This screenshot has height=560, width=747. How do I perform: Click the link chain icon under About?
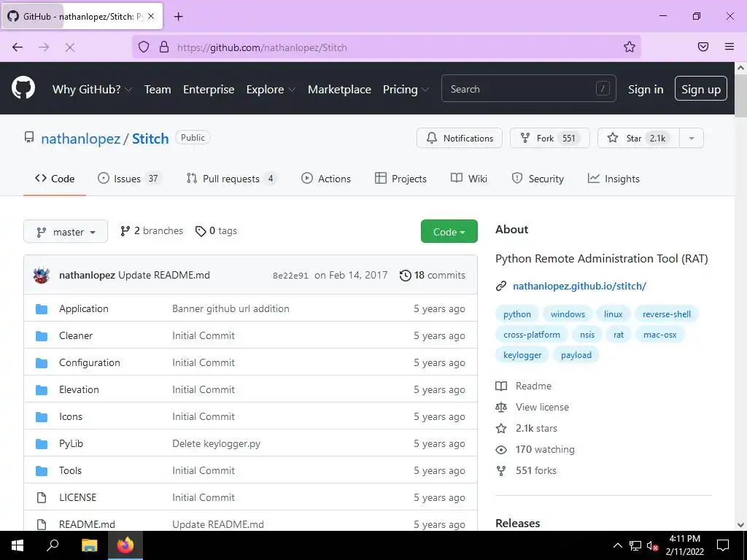pos(500,286)
